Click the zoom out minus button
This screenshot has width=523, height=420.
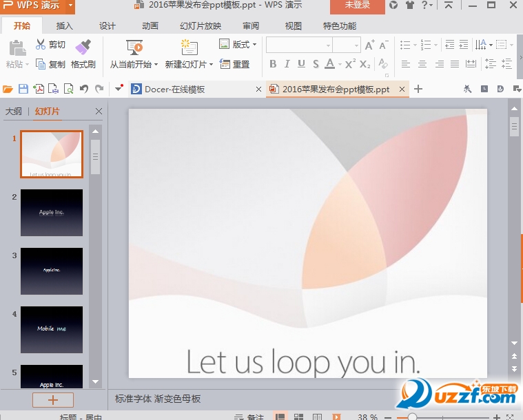(387, 417)
